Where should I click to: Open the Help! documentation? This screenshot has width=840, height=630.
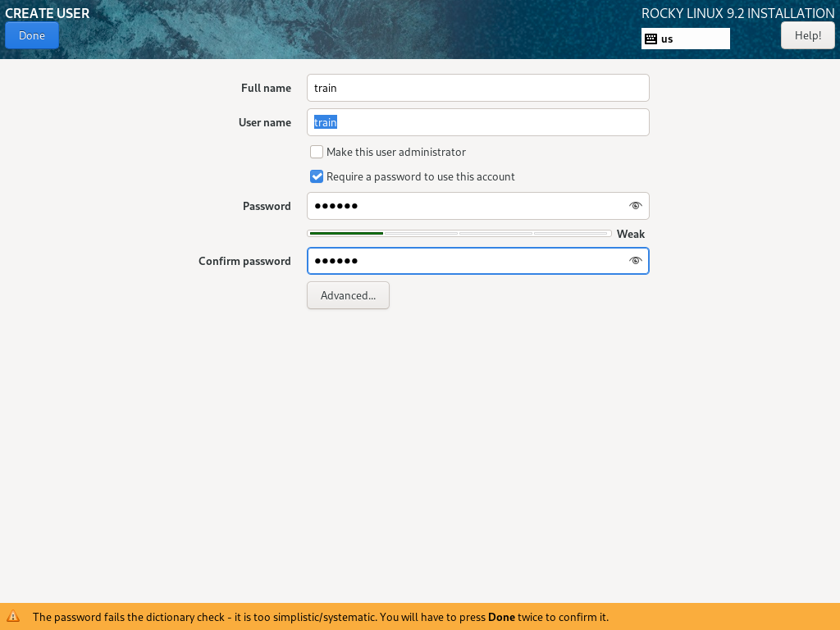(x=807, y=35)
